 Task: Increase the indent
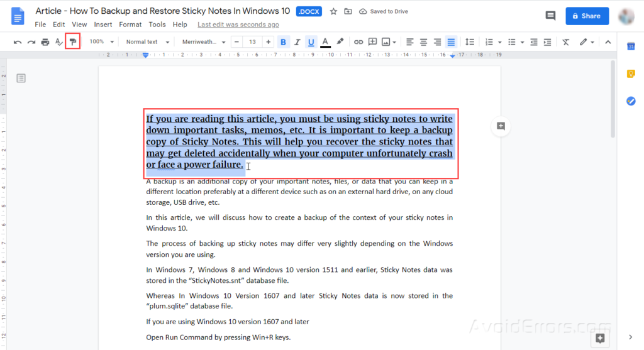[548, 42]
